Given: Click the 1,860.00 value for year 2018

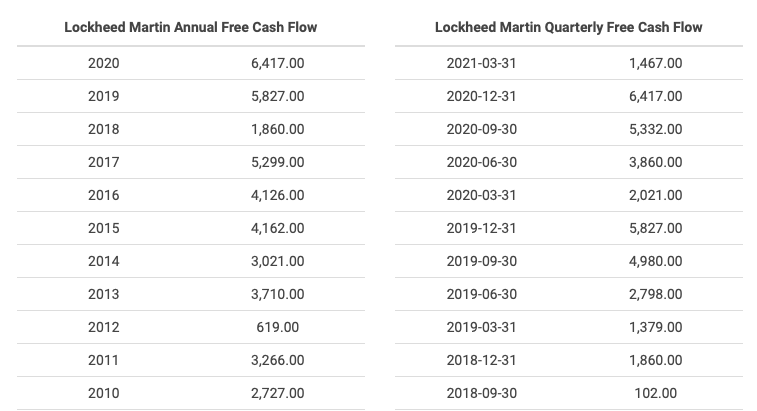Looking at the screenshot, I should coord(278,129).
